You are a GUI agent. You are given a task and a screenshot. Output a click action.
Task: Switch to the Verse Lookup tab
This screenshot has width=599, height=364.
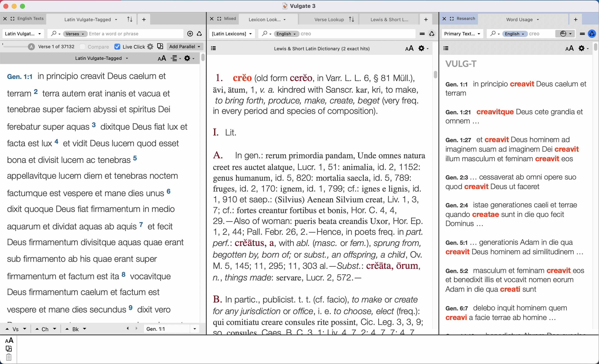click(x=329, y=20)
